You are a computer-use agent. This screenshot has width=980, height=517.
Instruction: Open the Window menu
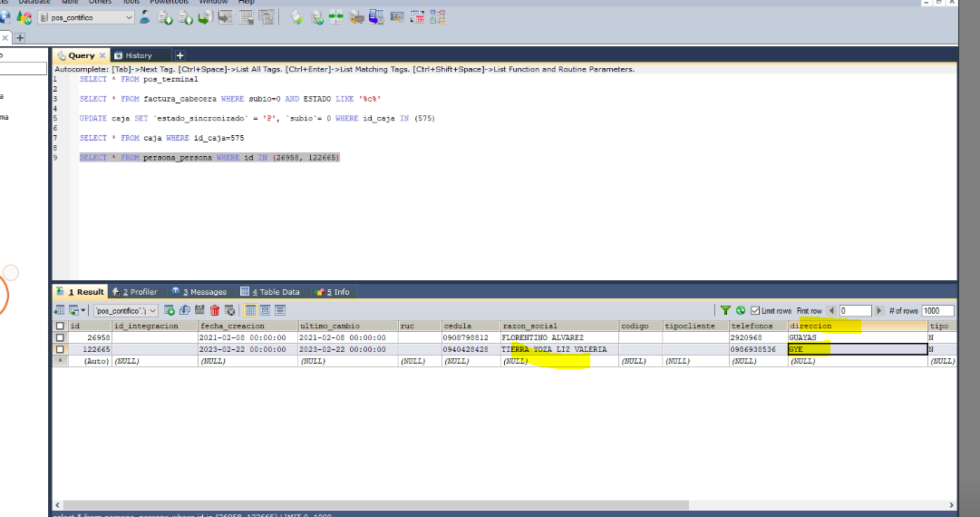[x=212, y=2]
